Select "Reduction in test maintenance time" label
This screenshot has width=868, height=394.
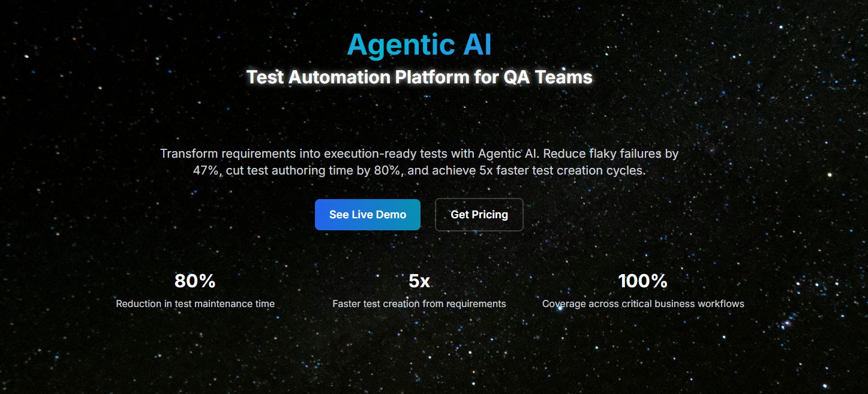pos(195,304)
